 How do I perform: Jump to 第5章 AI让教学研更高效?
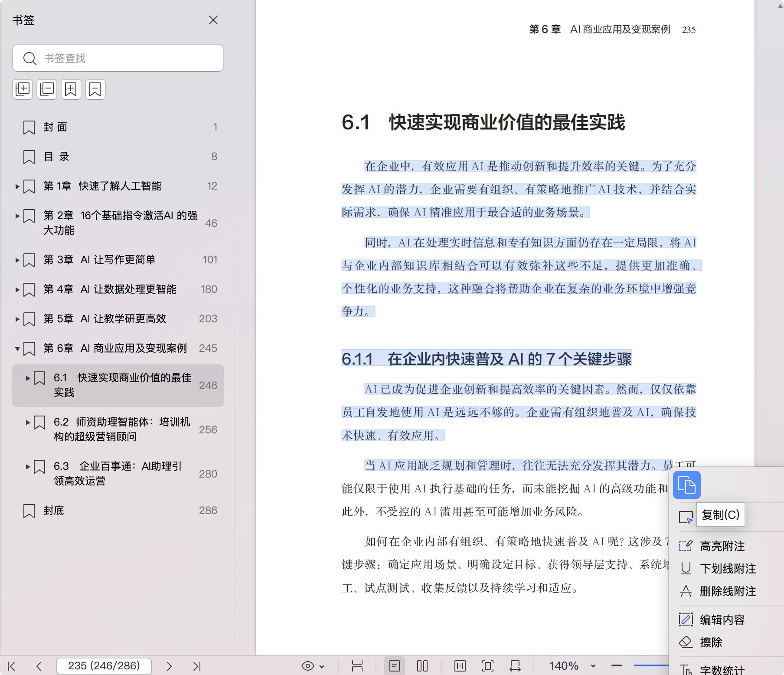coord(105,319)
